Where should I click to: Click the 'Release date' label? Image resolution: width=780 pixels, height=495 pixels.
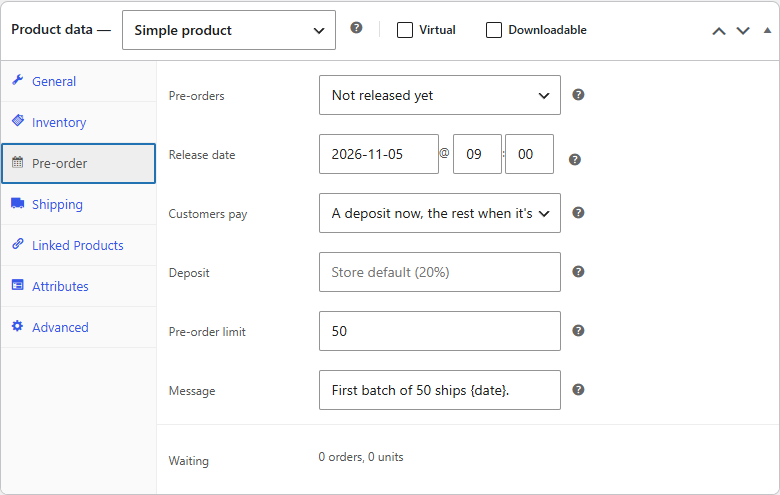(202, 155)
